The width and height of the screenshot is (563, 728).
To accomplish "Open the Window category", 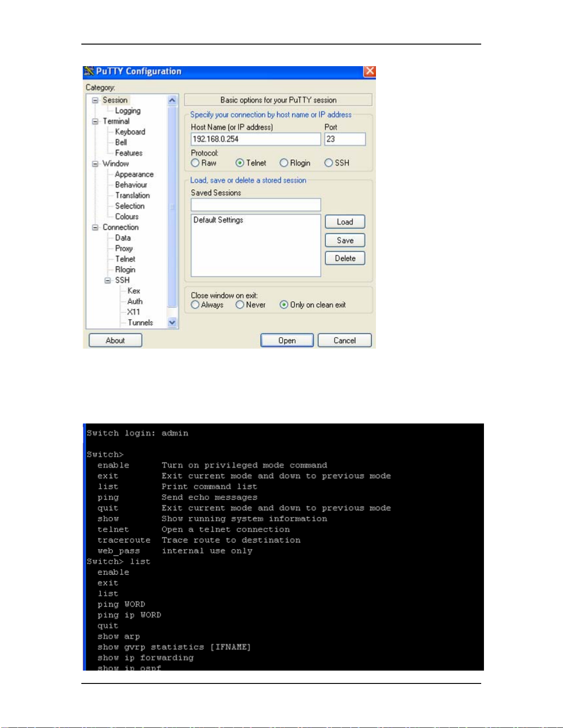I will click(115, 164).
